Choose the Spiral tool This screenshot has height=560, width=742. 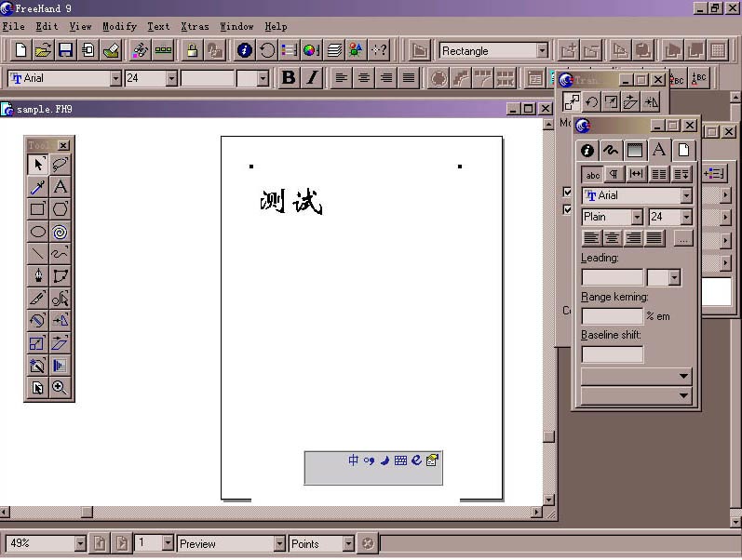click(61, 232)
